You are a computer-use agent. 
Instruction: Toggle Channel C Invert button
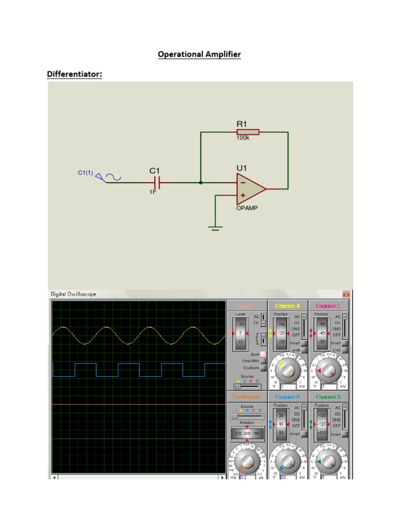(x=345, y=343)
